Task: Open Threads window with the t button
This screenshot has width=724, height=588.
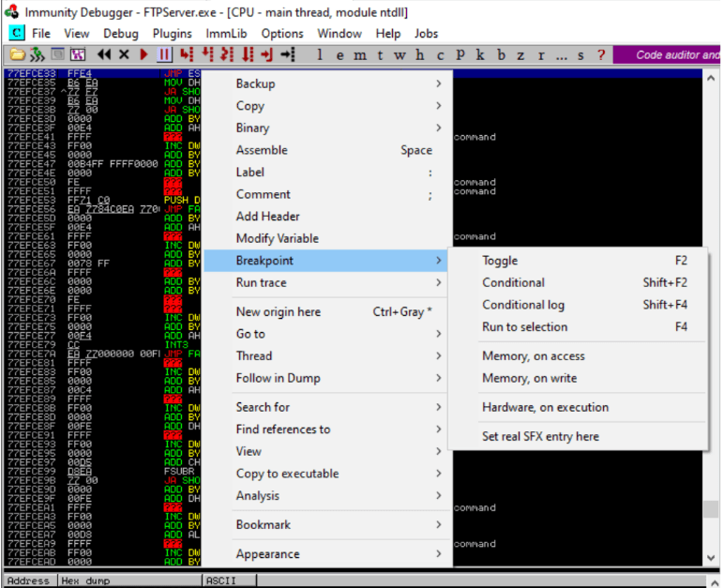Action: click(x=380, y=55)
